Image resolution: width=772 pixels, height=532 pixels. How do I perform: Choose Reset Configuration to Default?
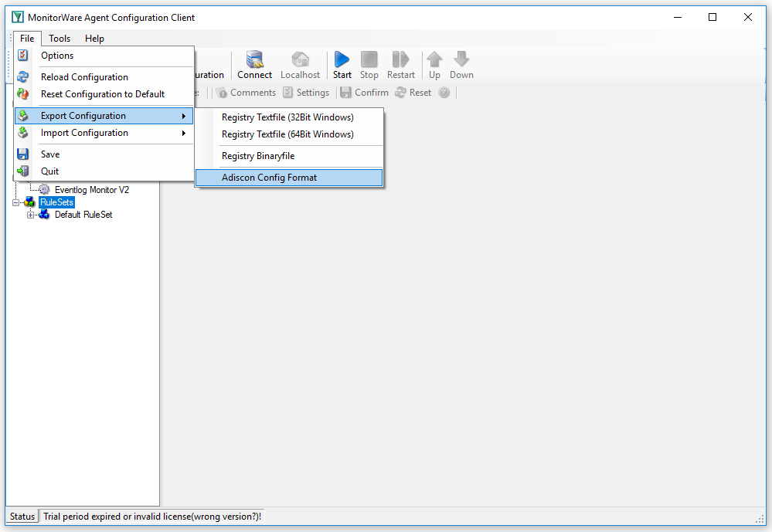coord(104,94)
